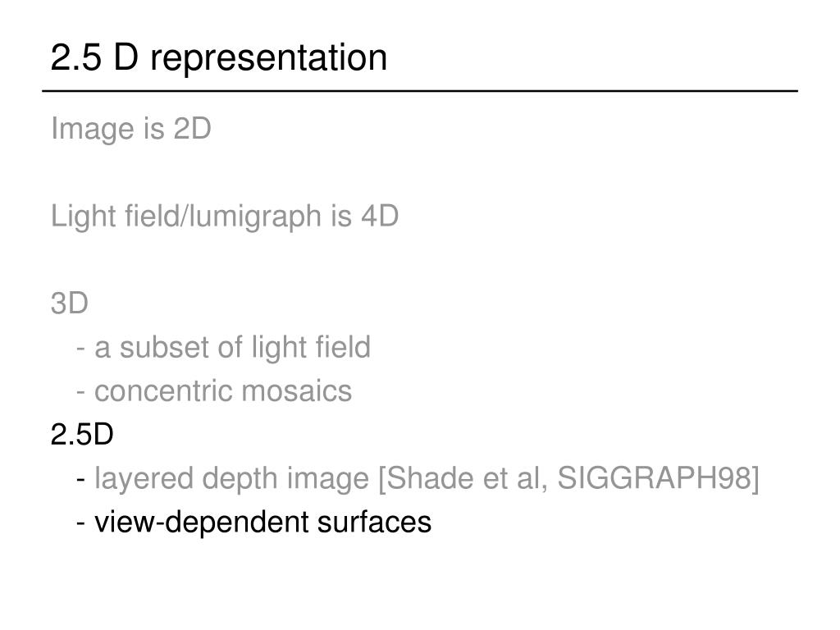Click the '[Shade et al, SIGGRAPH98]' citation
This screenshot has width=840, height=630.
pyautogui.click(x=569, y=478)
